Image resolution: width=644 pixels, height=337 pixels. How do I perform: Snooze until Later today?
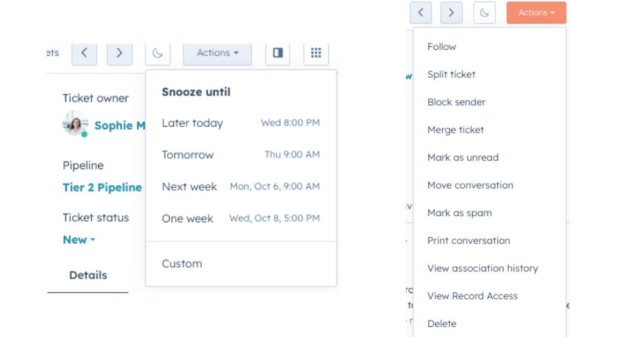(240, 123)
